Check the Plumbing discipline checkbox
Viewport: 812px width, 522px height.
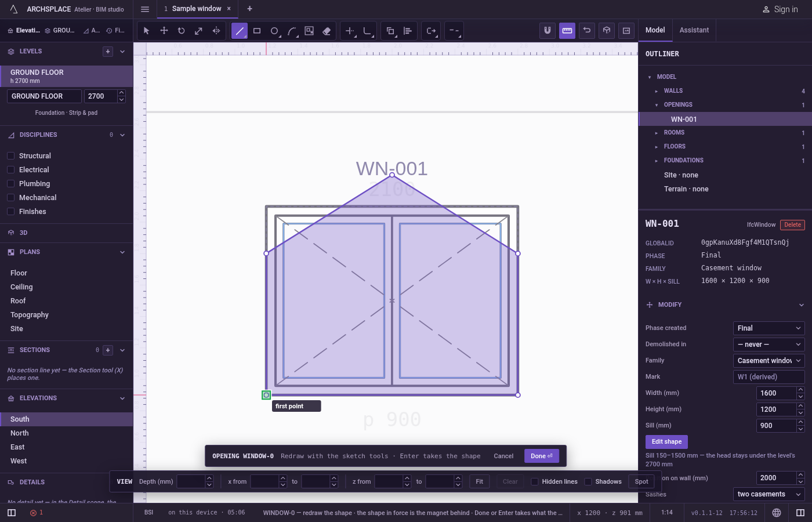point(10,184)
